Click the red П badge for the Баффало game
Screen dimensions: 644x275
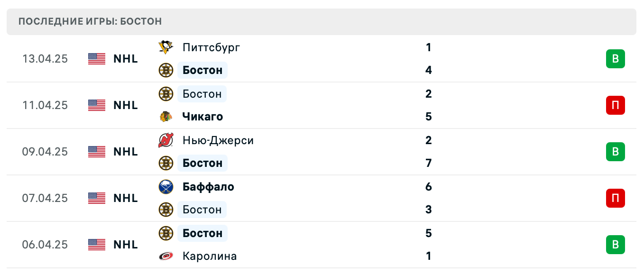pyautogui.click(x=616, y=198)
